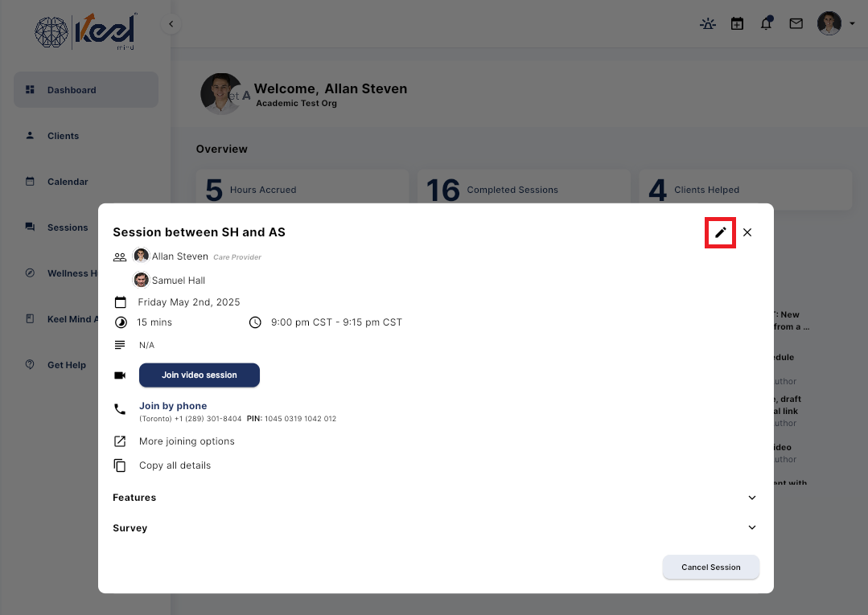Screen dimensions: 868x615
Task: Click the pencil edit icon on the session dialog
Action: [719, 232]
